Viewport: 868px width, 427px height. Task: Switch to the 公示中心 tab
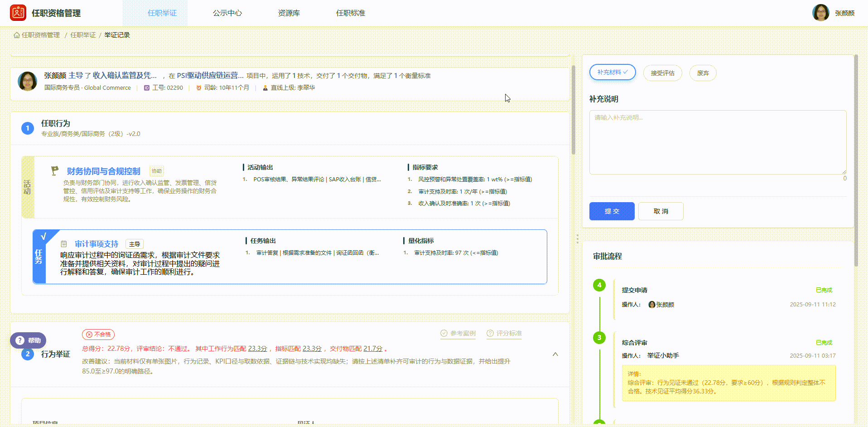click(227, 13)
